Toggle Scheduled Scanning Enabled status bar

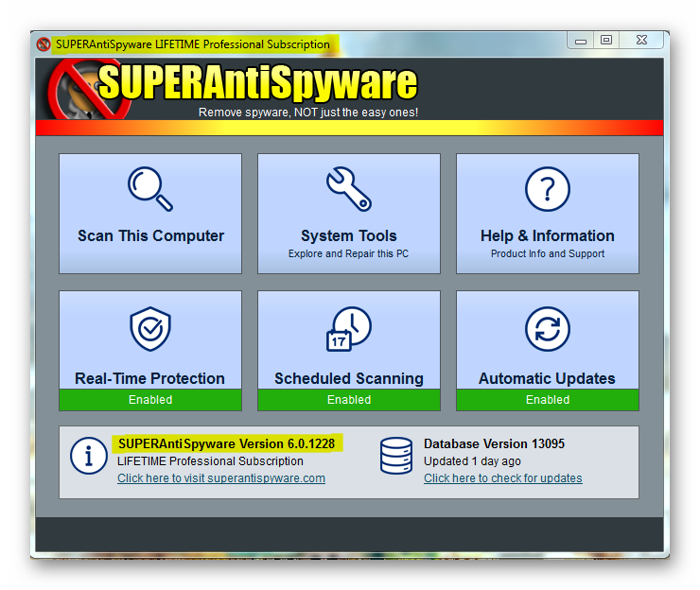pyautogui.click(x=349, y=400)
